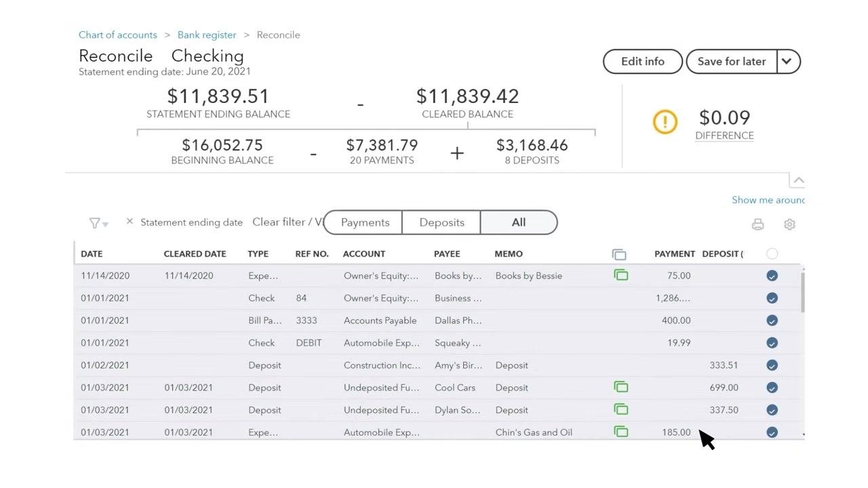Click the DIFFERENCE label under $0.09
Screen dimensions: 868x488
coord(724,136)
